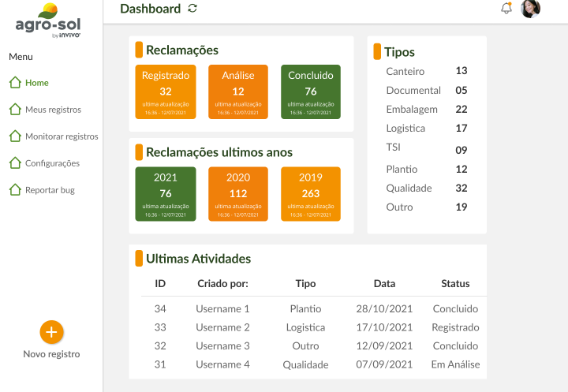The image size is (568, 392).
Task: Open Reportar bug menu item
Action: (x=50, y=190)
